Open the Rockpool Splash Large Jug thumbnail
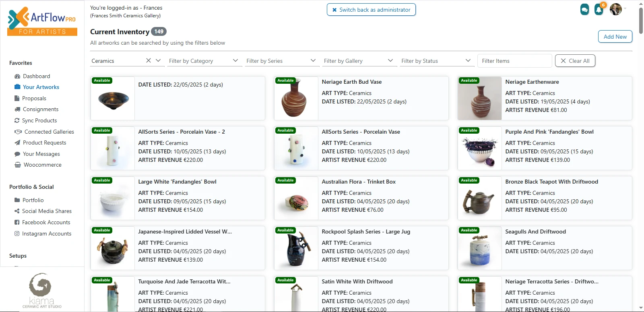644x312 pixels. [296, 248]
